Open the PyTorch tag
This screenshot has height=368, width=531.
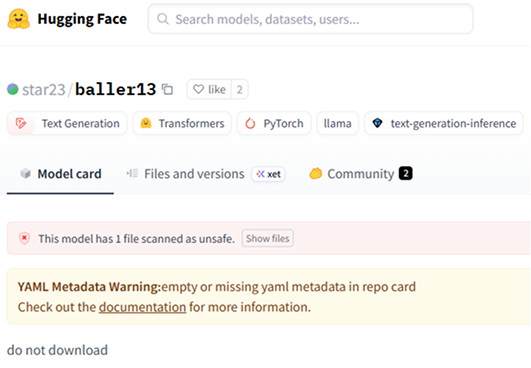pos(274,124)
